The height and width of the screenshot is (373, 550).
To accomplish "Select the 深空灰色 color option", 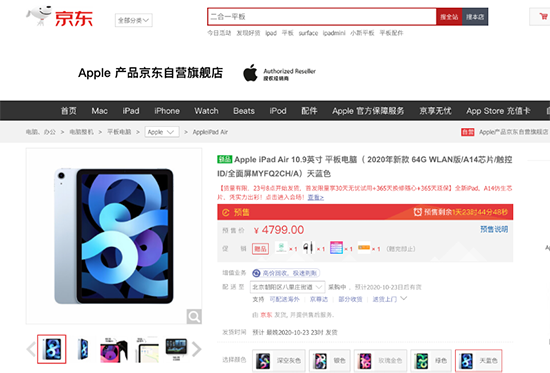I will pos(279,361).
